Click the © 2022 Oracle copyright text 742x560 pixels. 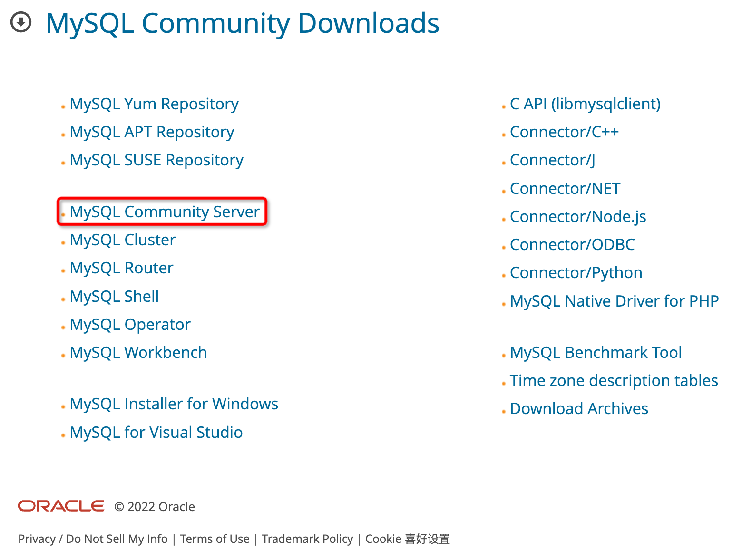155,507
